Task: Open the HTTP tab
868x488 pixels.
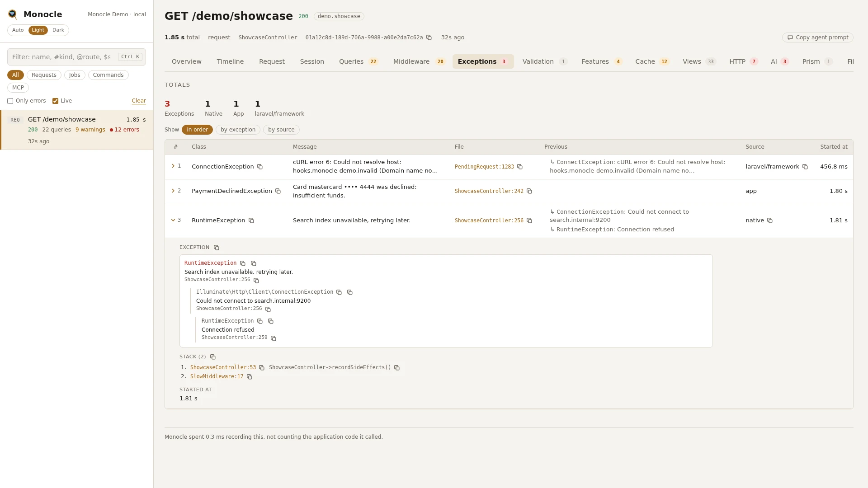Action: pos(743,61)
